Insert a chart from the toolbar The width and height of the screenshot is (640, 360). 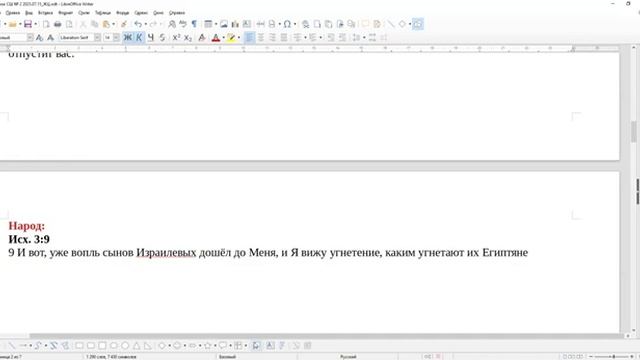pyautogui.click(x=235, y=24)
